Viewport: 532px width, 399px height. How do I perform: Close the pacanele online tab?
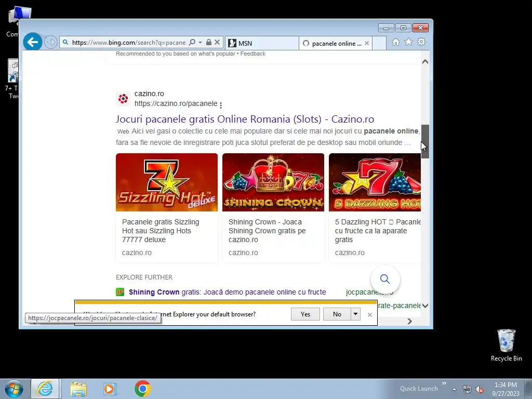(x=367, y=43)
